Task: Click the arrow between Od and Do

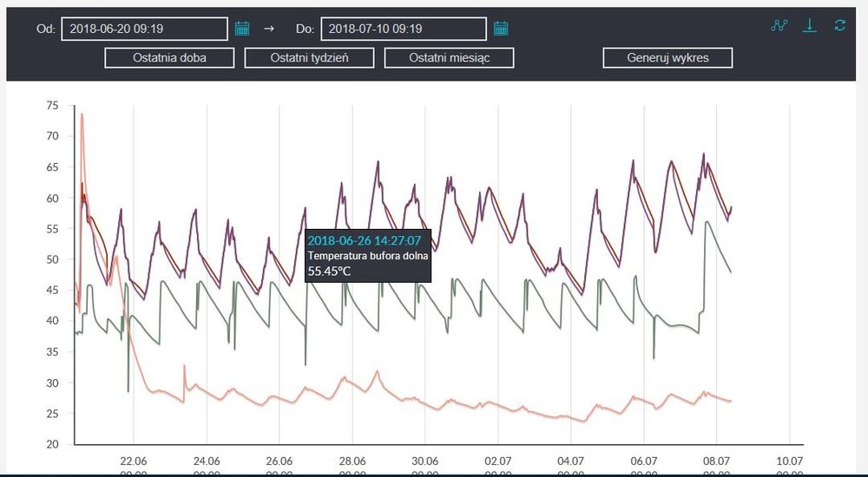Action: pos(268,29)
